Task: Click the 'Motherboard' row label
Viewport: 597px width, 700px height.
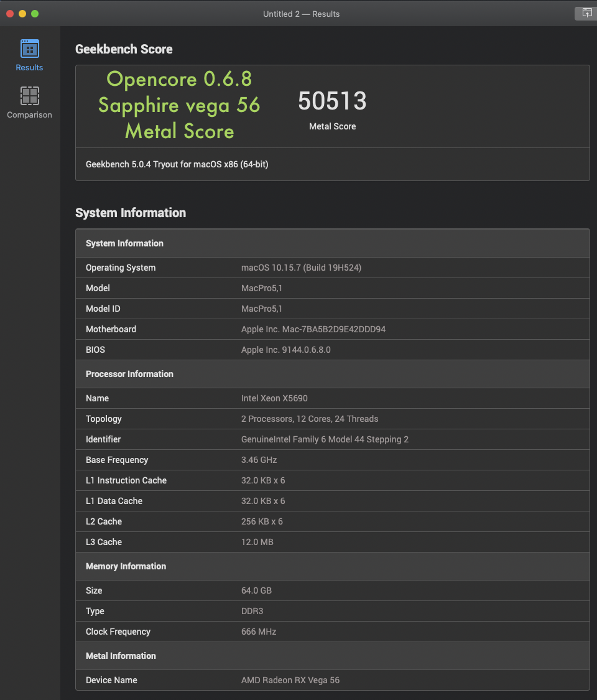Action: (111, 329)
